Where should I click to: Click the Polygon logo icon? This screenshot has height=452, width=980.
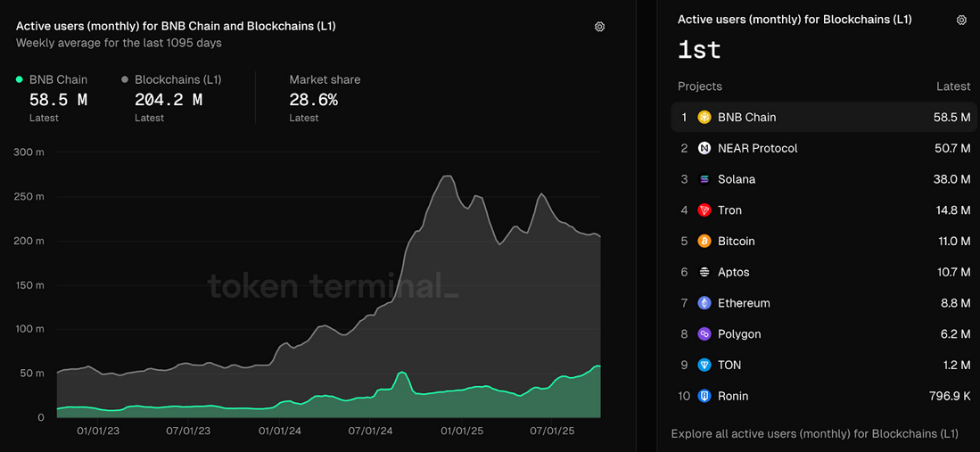[704, 334]
